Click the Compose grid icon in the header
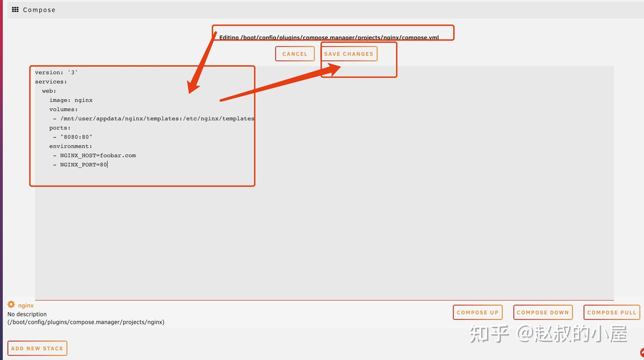This screenshot has width=644, height=360. point(15,9)
